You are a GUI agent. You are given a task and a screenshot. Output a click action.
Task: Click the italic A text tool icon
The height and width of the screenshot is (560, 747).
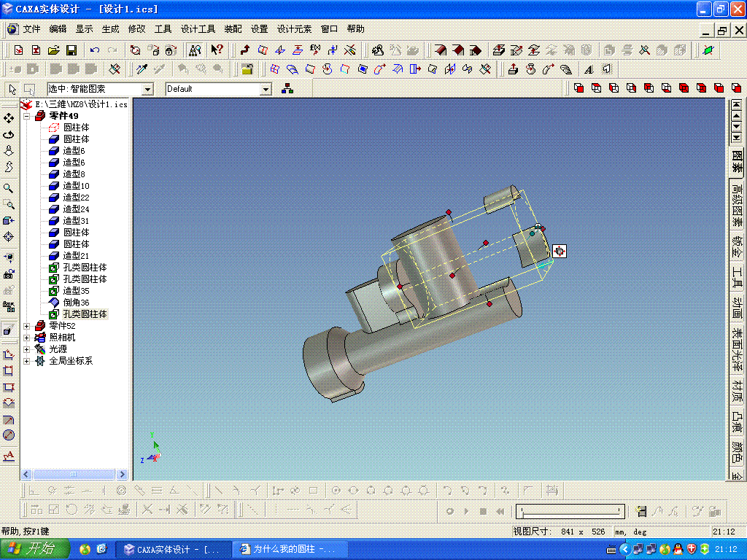coord(589,69)
